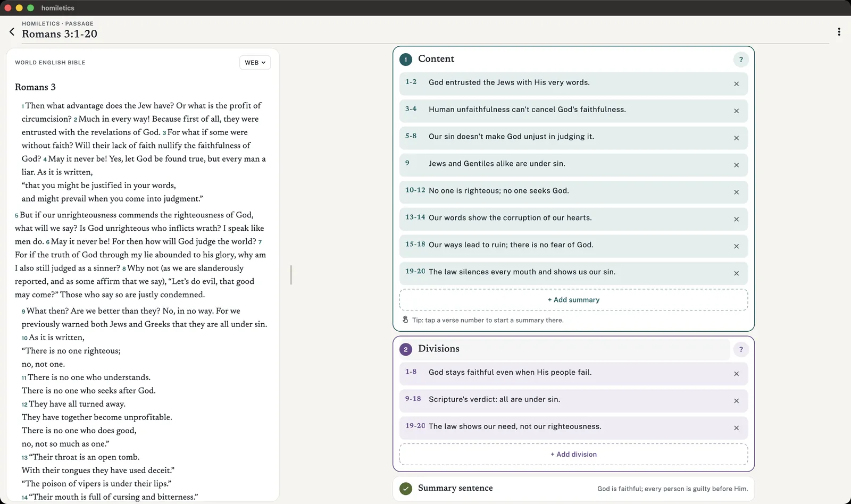Remove the 13-14 summary about our words
851x504 pixels.
736,220
